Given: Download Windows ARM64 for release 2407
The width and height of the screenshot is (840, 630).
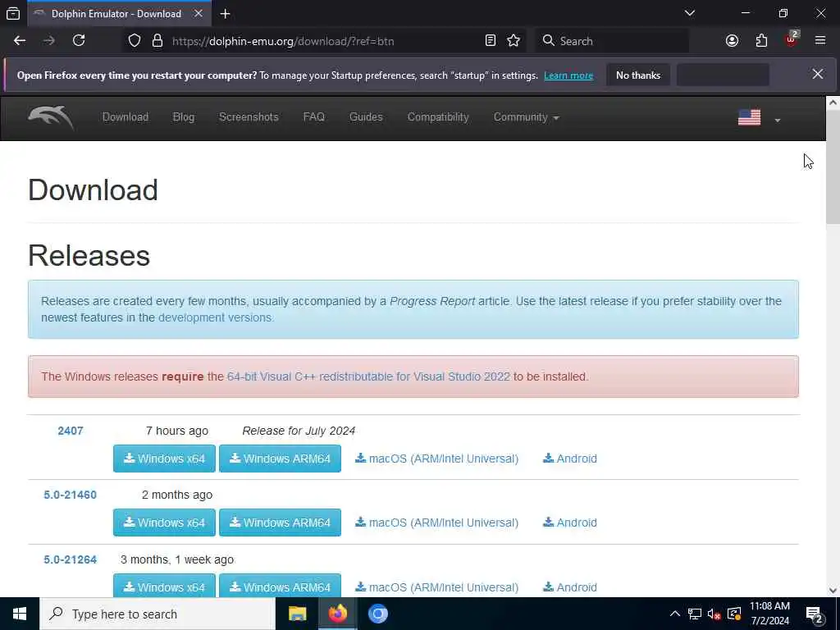Looking at the screenshot, I should point(281,459).
